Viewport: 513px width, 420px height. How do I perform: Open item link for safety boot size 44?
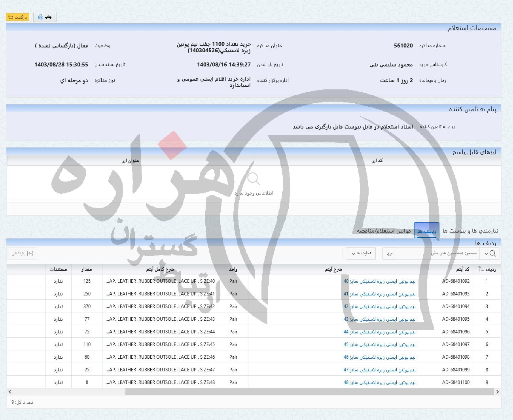(x=379, y=332)
